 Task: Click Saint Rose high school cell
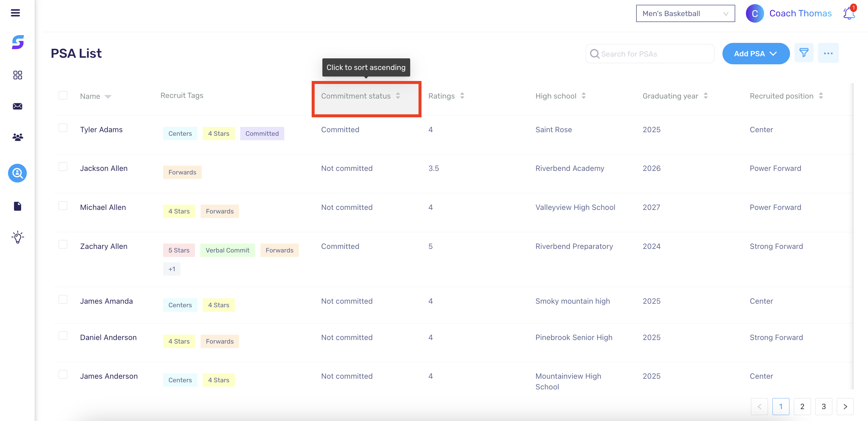tap(554, 130)
